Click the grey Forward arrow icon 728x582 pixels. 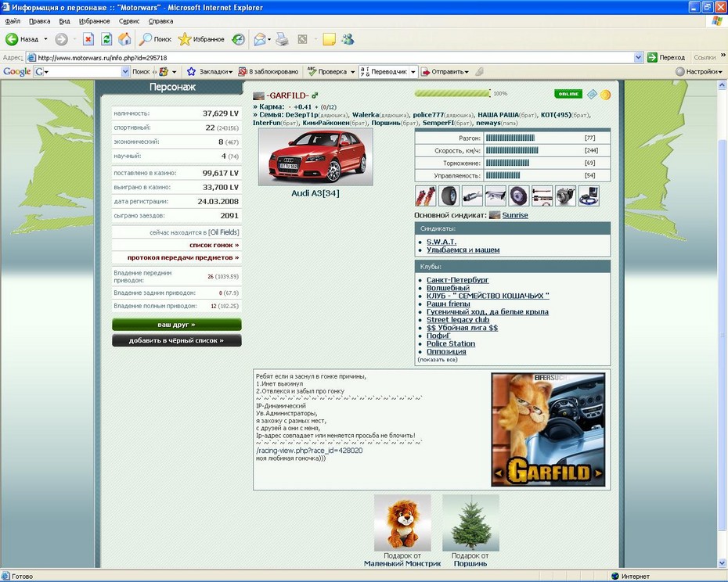61,39
